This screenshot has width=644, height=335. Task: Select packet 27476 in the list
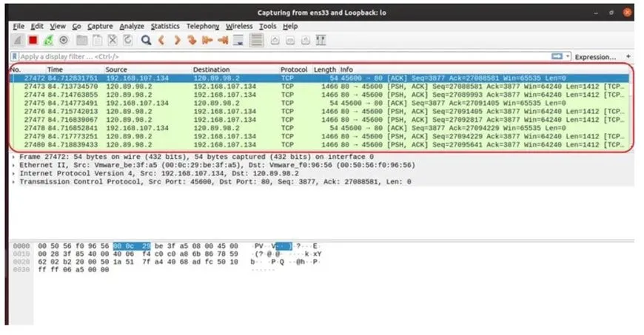[319, 111]
